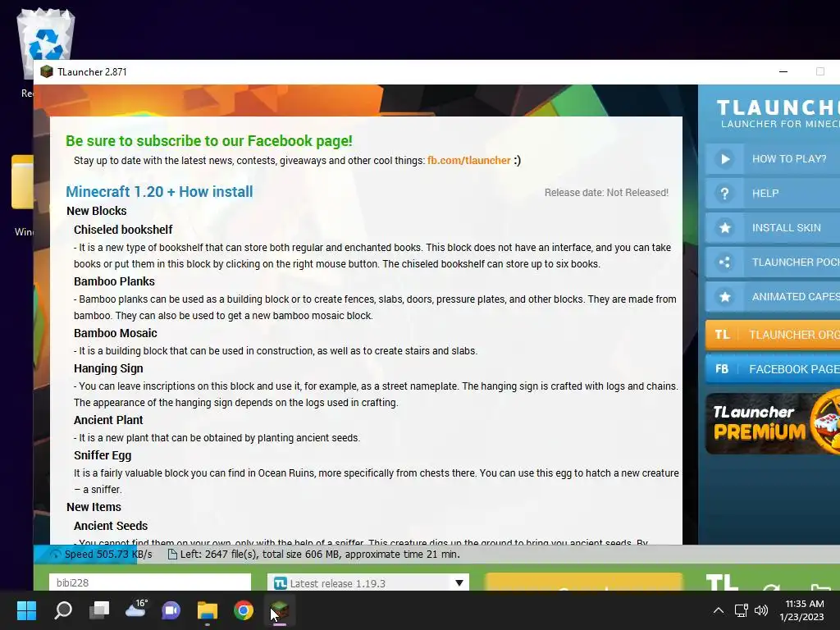Click the TLauncher cube icon in title bar

[x=47, y=72]
